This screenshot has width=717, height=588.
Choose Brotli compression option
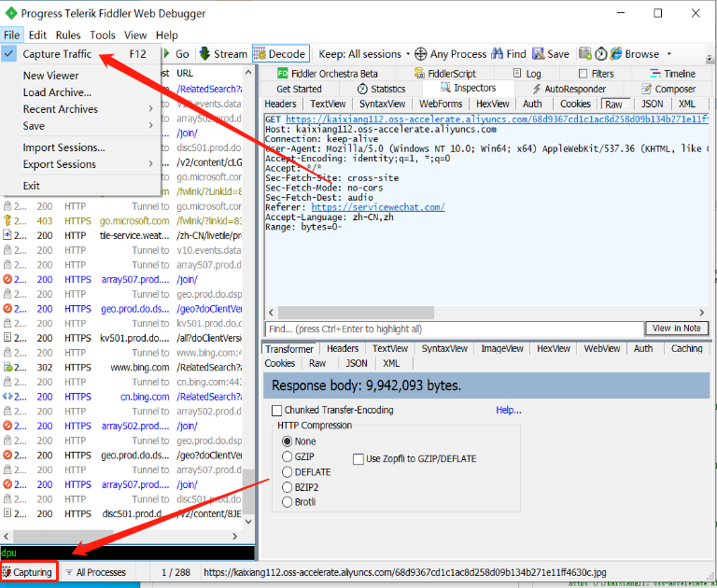(288, 502)
